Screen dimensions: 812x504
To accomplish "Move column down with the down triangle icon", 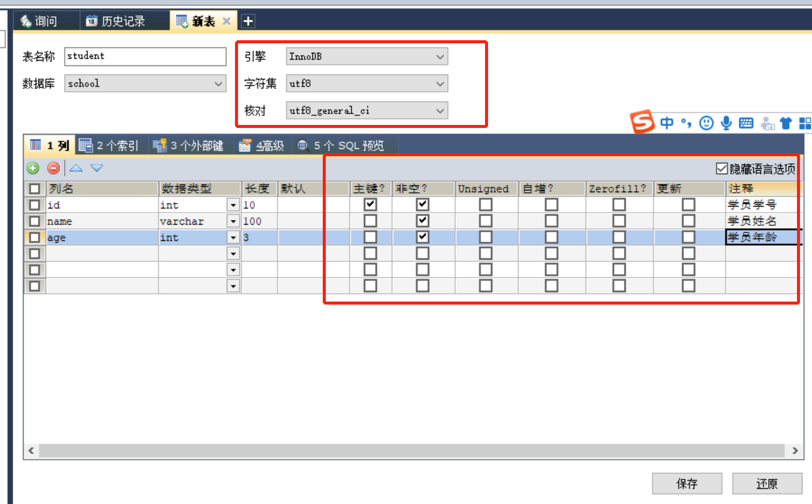I will pyautogui.click(x=97, y=168).
